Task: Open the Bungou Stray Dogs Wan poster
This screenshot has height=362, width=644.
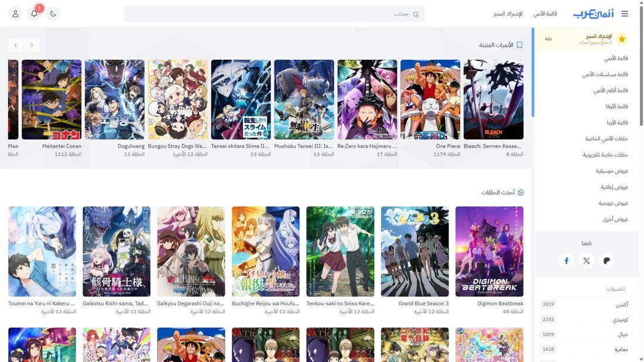Action: tap(178, 100)
